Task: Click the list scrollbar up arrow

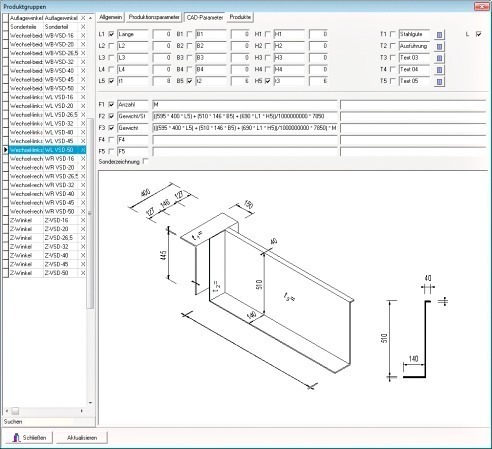Action: tap(90, 18)
